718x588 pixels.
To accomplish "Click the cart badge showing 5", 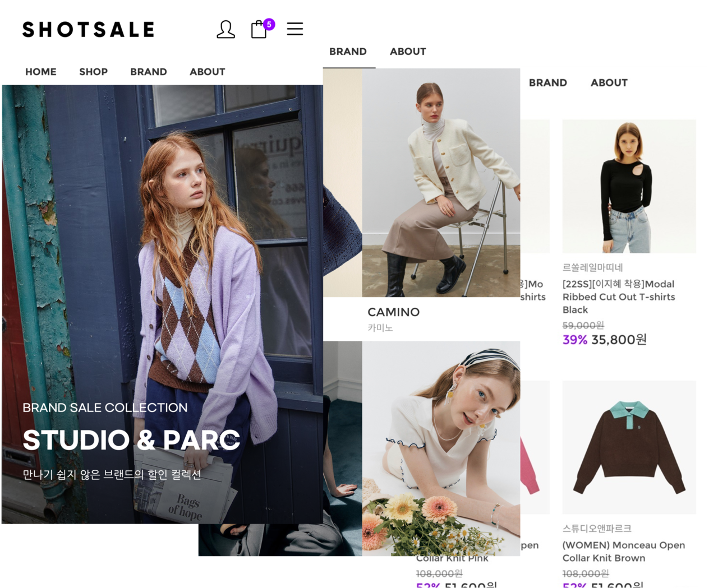I will click(269, 24).
